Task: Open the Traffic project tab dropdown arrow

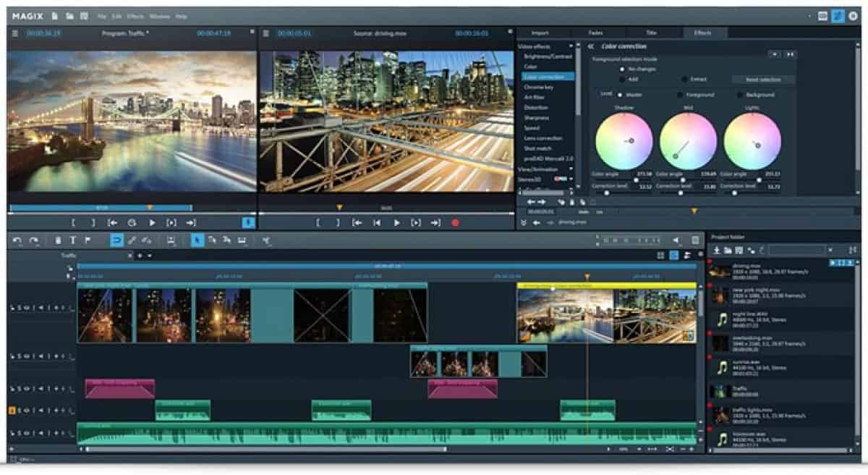Action: point(149,256)
